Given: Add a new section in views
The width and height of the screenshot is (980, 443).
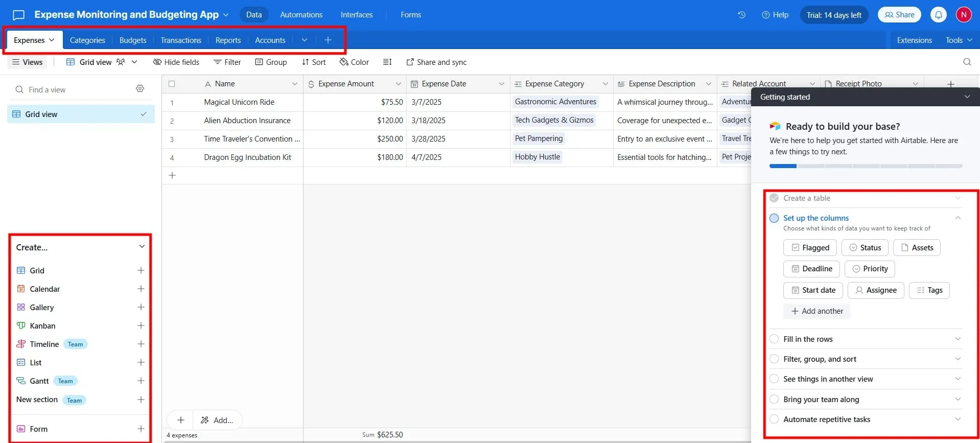Looking at the screenshot, I should (141, 400).
